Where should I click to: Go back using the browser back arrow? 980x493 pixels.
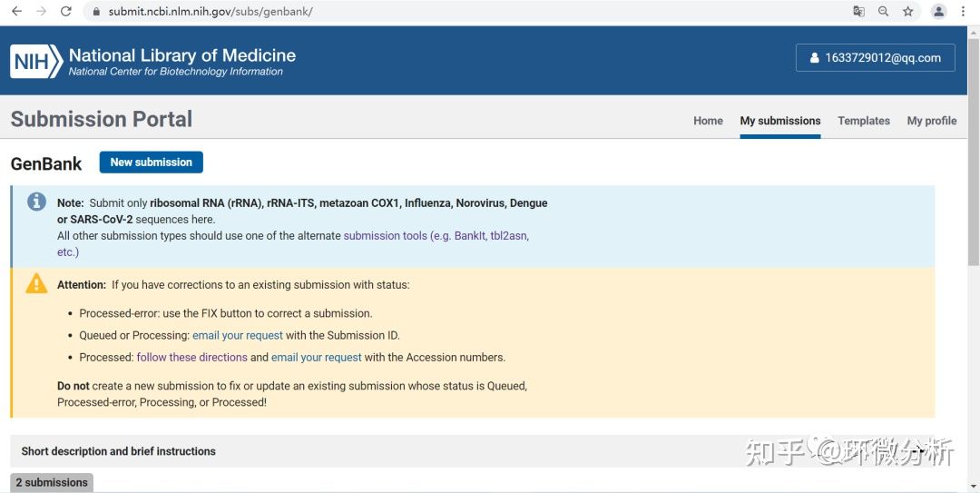(x=17, y=11)
